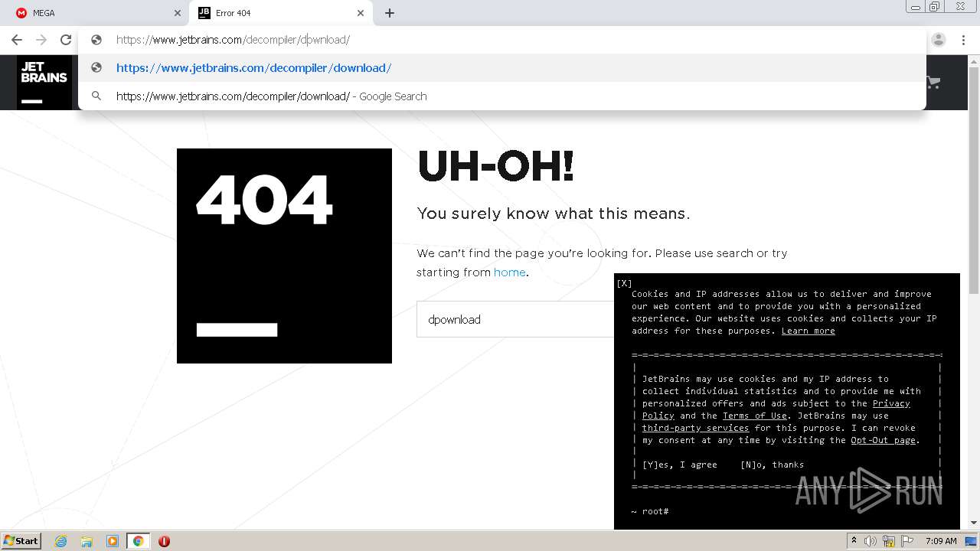Click the big 404 black square image
The width and height of the screenshot is (980, 551).
284,256
